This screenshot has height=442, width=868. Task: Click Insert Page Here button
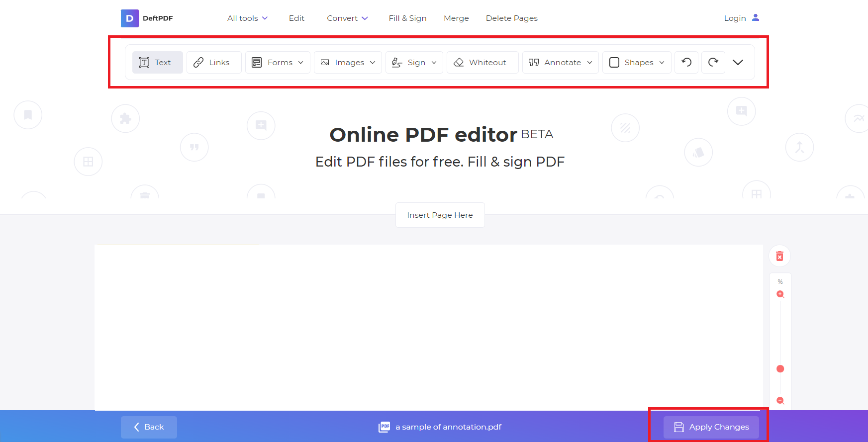coord(440,215)
